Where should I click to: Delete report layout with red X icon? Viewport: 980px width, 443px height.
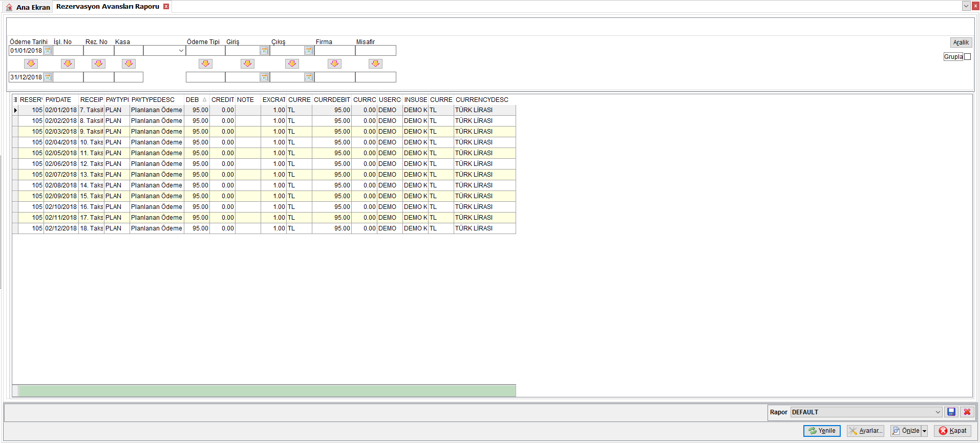[x=967, y=412]
